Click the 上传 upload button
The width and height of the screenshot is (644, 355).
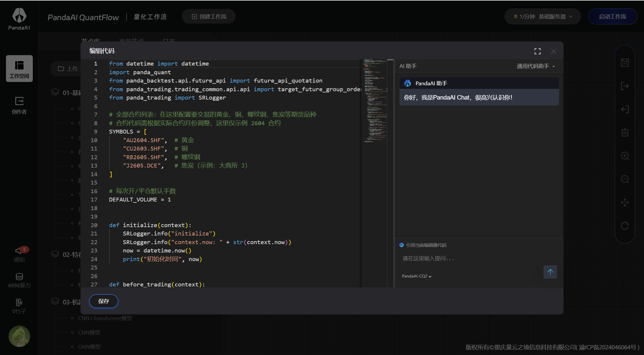point(68,69)
